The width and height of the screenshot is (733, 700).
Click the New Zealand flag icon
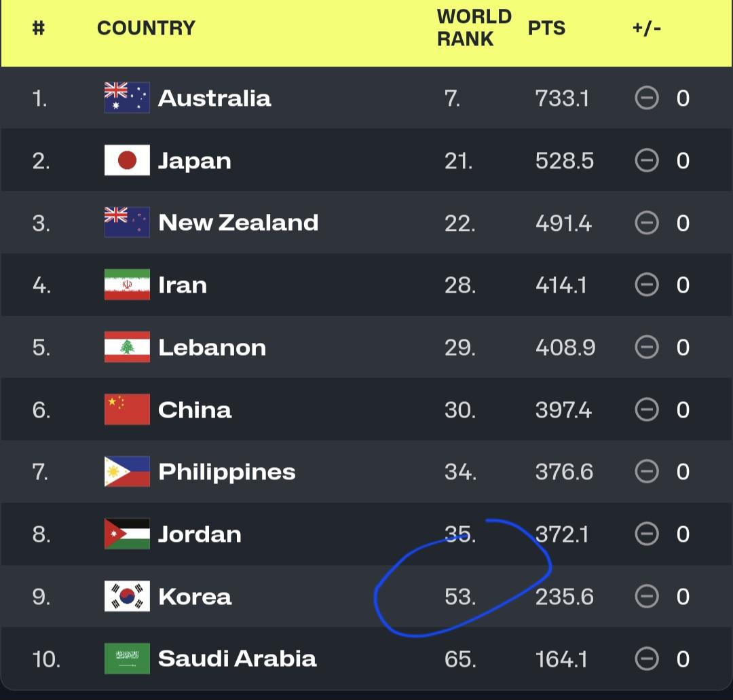tap(127, 223)
